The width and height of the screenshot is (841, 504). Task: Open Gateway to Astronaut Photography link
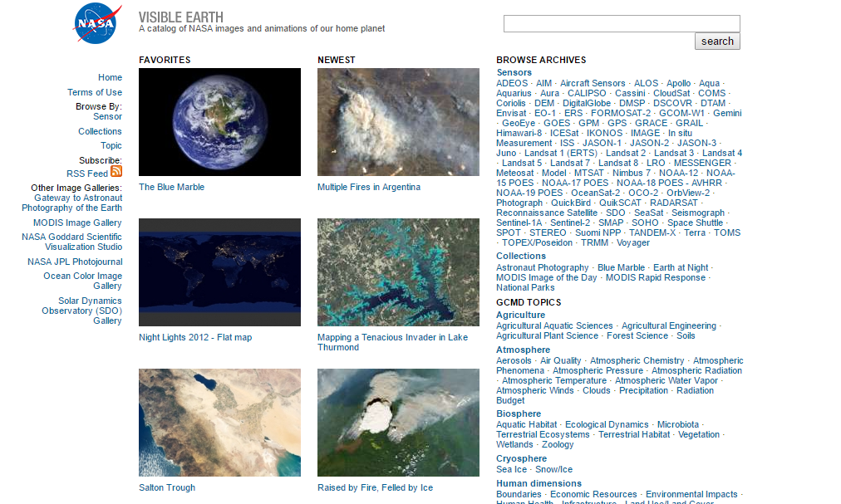click(x=71, y=203)
